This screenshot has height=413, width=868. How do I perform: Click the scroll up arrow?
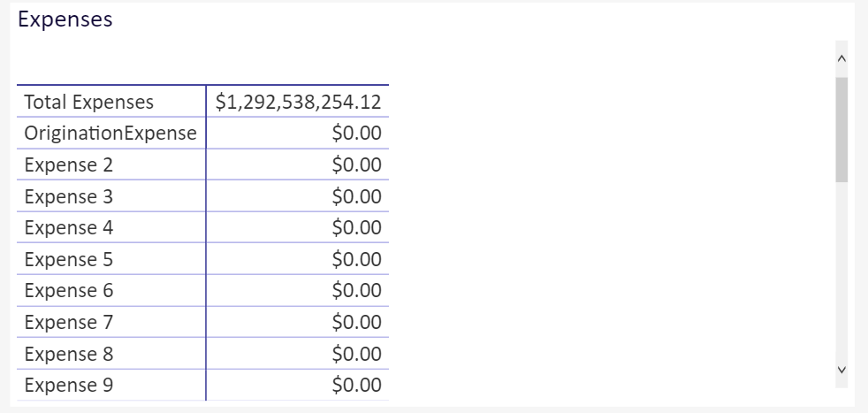841,58
